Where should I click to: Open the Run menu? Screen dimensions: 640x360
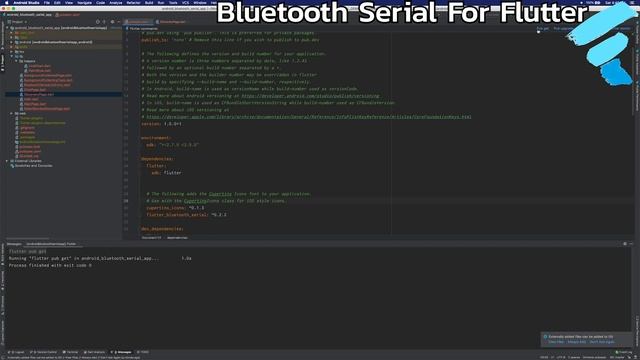coord(161,2)
